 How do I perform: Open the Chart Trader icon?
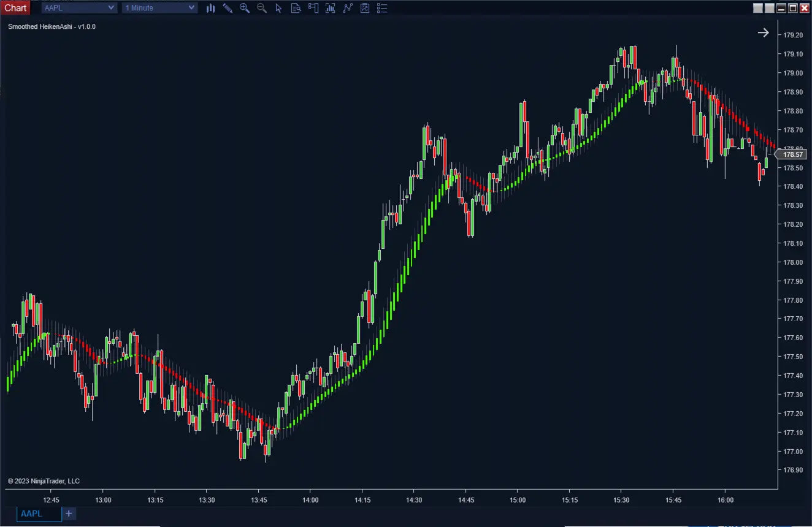313,8
